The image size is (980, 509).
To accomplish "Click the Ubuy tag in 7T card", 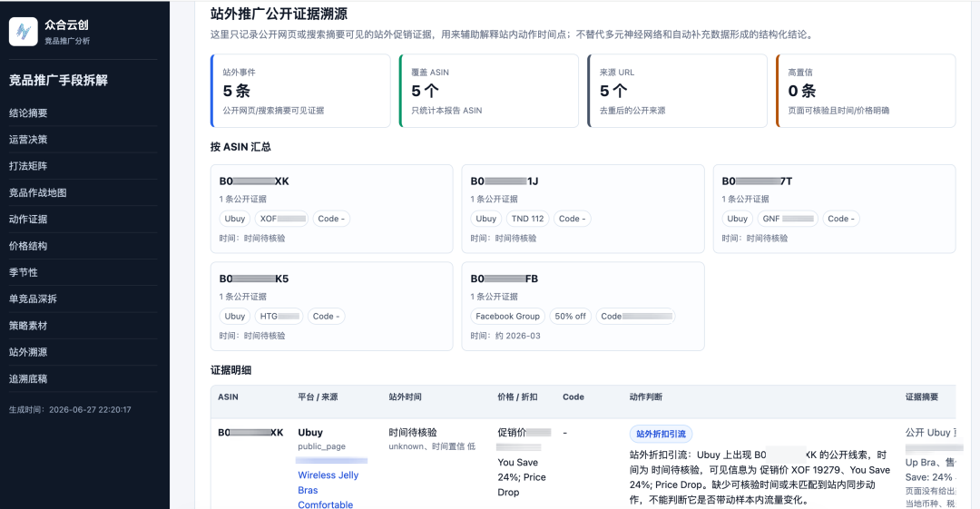I will click(x=738, y=219).
